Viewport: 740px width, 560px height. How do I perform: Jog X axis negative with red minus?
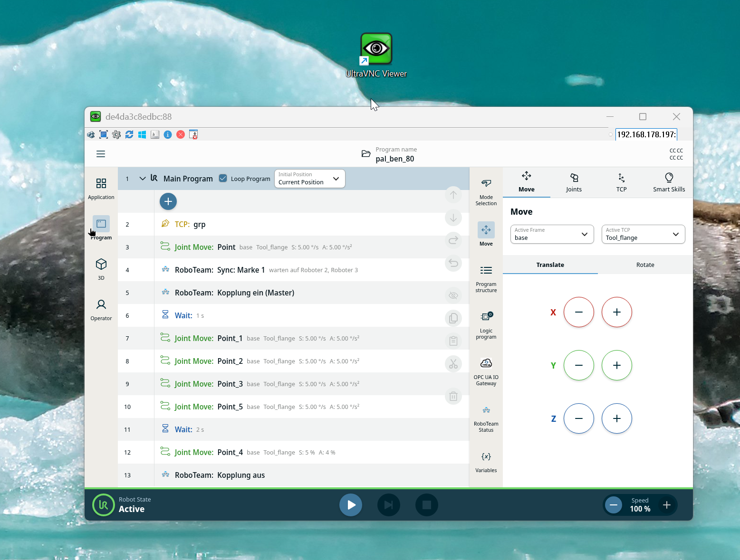coord(579,312)
